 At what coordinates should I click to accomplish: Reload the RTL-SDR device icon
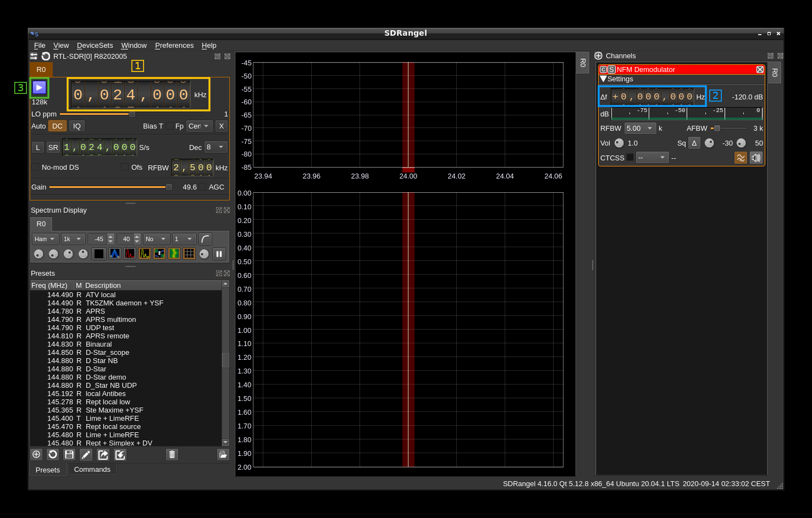point(46,56)
